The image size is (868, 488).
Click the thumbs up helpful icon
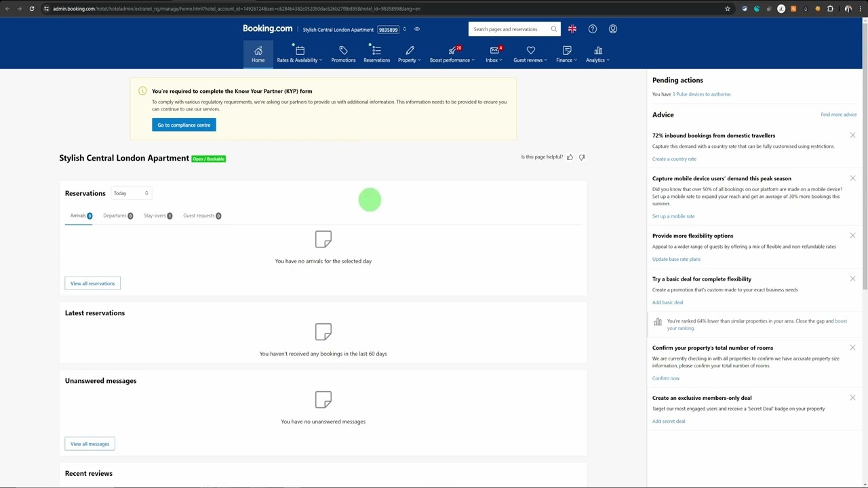(570, 157)
